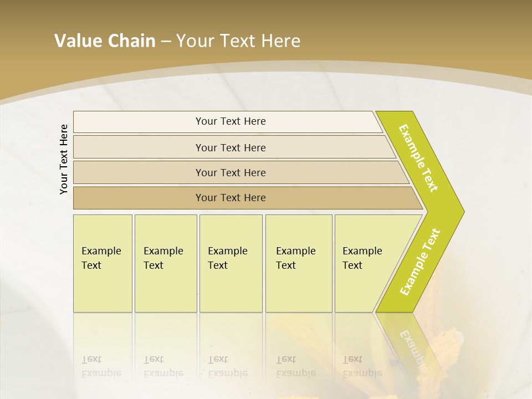The width and height of the screenshot is (532, 399).
Task: Select "Your Text Here" in the slide title
Action: (238, 40)
